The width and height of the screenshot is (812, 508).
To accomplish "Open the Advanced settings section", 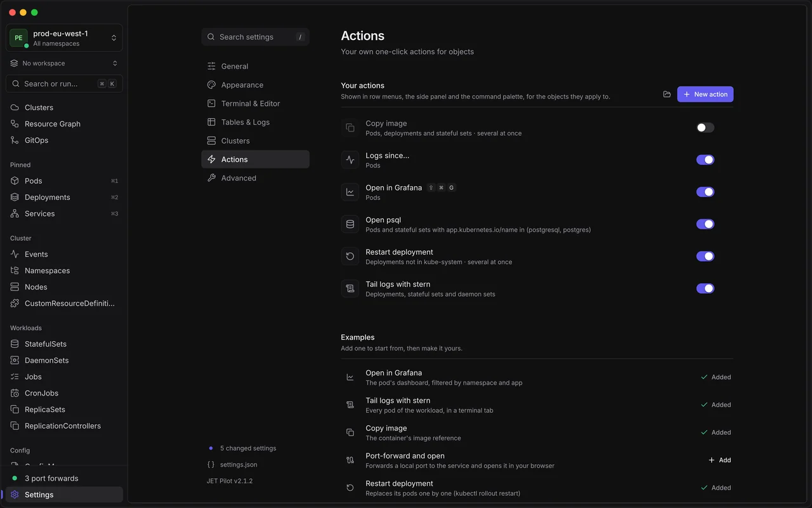I will (x=255, y=178).
